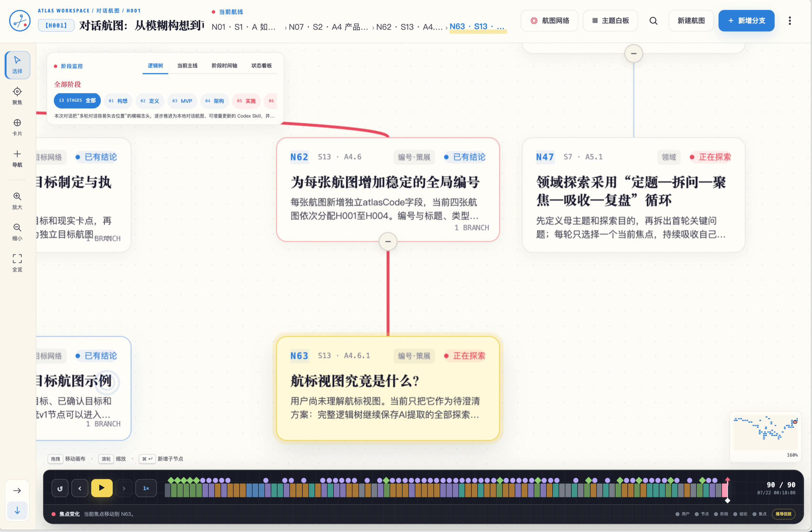Collapse N62 node children
Viewport: 812px width, 532px height.
pyautogui.click(x=388, y=242)
